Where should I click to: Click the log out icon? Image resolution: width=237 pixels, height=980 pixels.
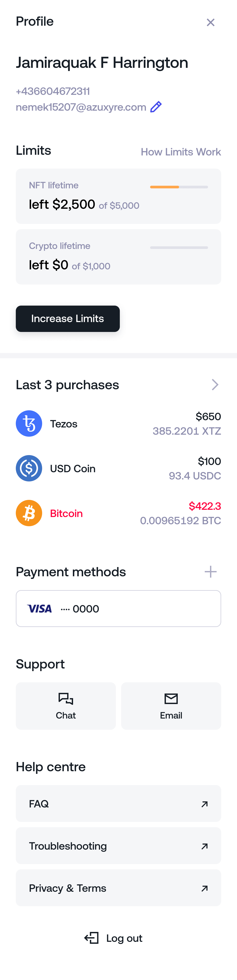(91, 938)
